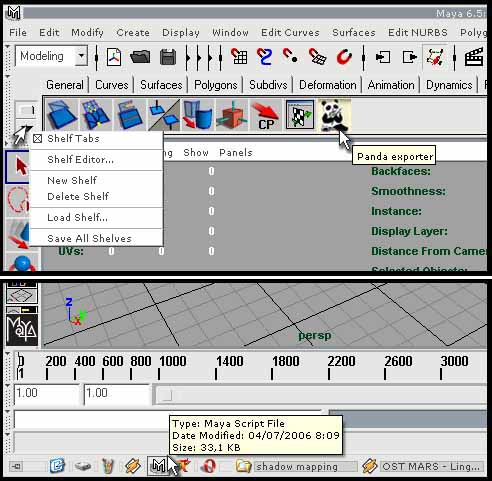Viewport: 492px width, 481px height.
Task: Select the Lasso tool
Action: 18,200
